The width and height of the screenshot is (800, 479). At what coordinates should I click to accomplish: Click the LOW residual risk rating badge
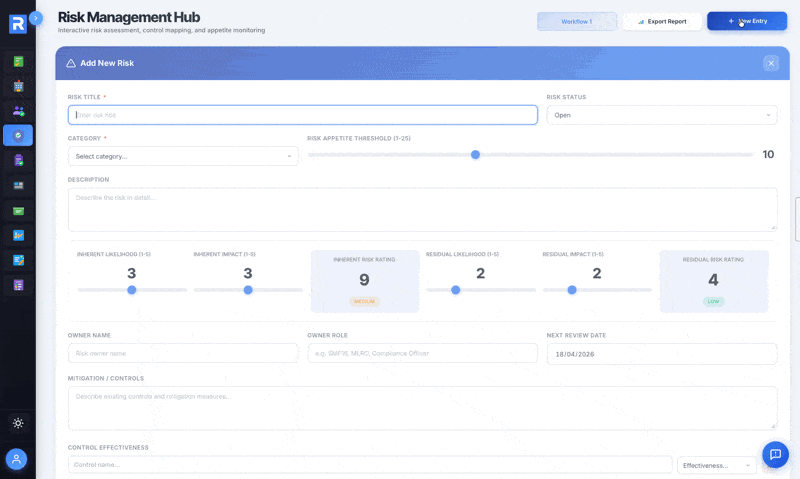(x=713, y=301)
